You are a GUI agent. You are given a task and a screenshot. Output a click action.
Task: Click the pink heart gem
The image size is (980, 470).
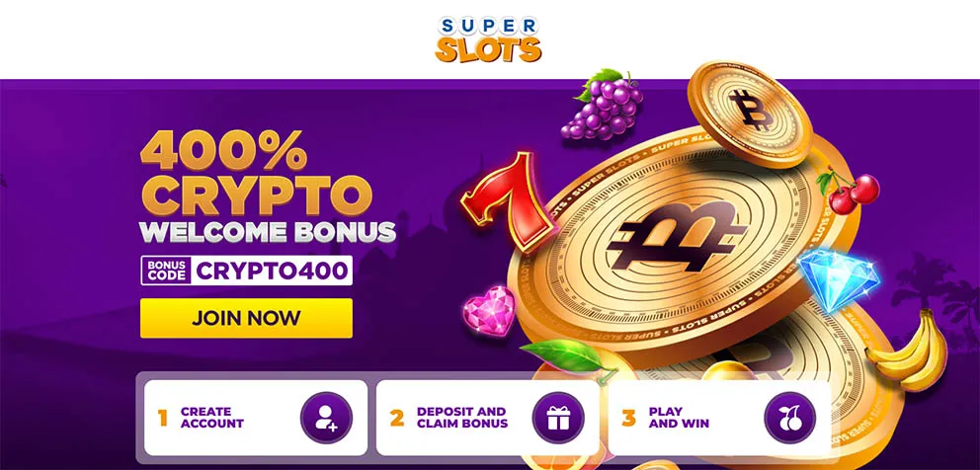click(x=489, y=311)
